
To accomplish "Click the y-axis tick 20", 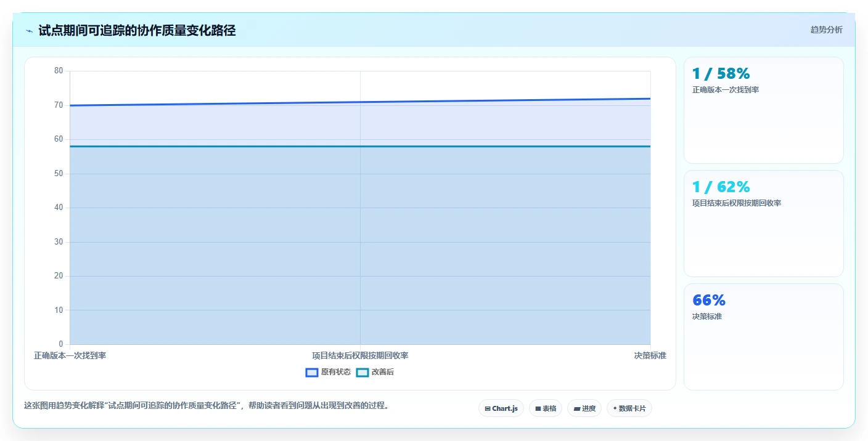I will (x=59, y=276).
